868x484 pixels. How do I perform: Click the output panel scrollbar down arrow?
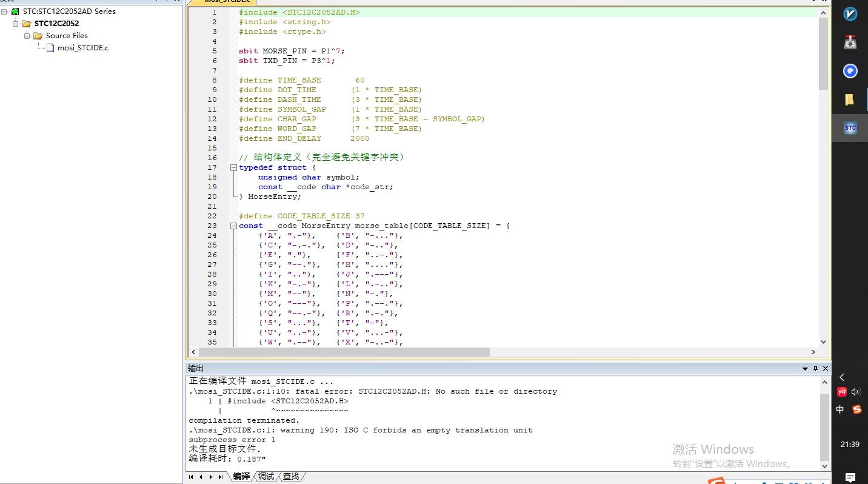(824, 466)
